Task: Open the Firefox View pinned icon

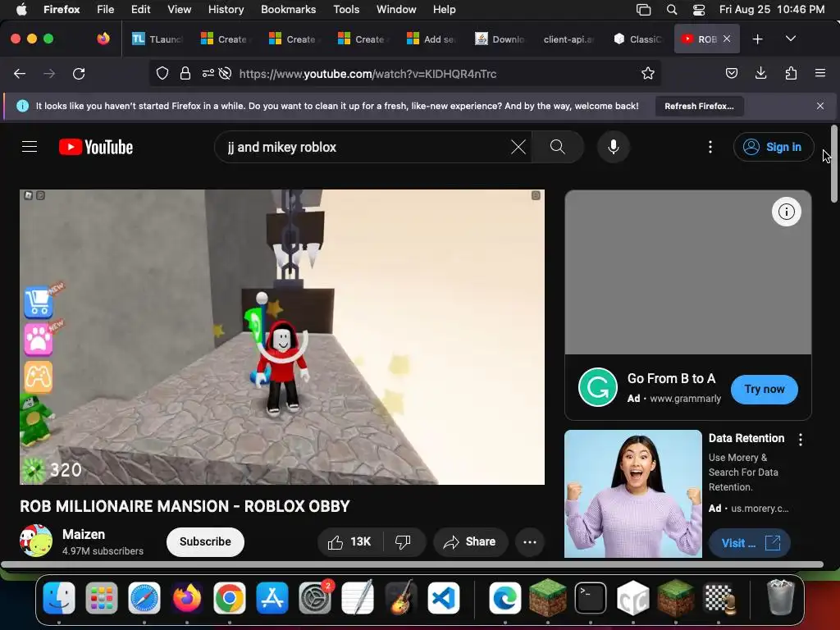Action: (x=103, y=39)
